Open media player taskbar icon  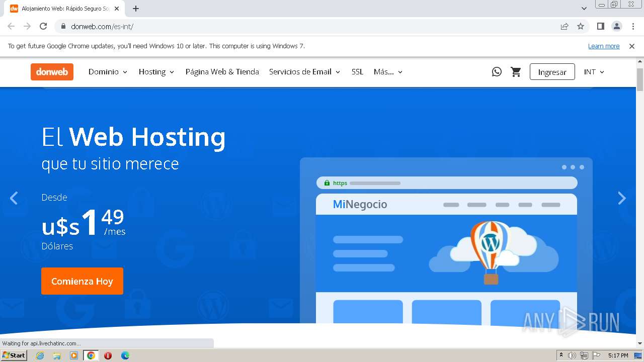74,355
